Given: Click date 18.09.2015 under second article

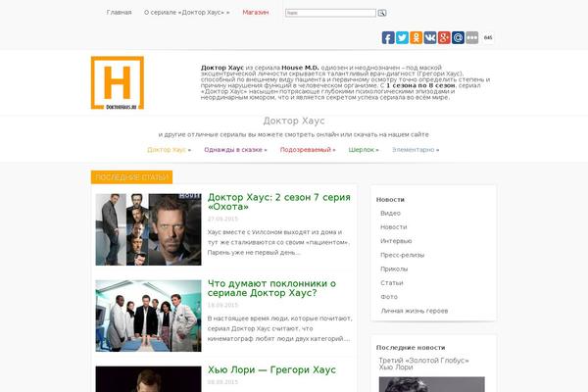Looking at the screenshot, I should click(x=222, y=305).
